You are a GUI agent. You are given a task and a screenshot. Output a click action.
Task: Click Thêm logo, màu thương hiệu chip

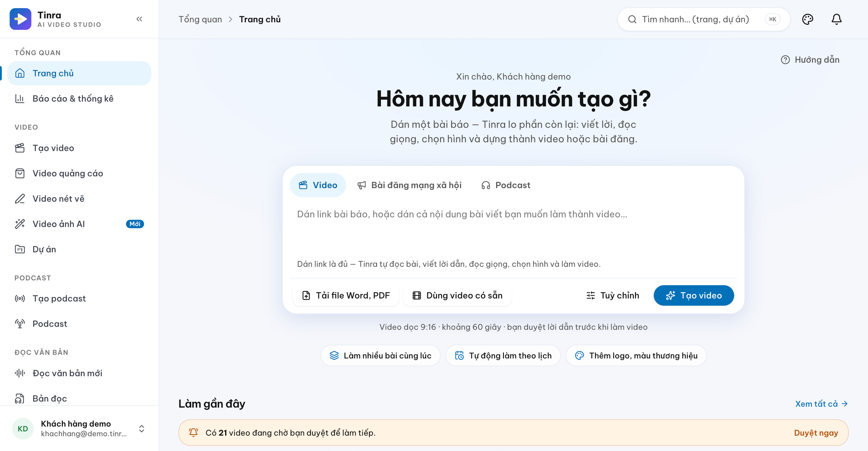636,355
